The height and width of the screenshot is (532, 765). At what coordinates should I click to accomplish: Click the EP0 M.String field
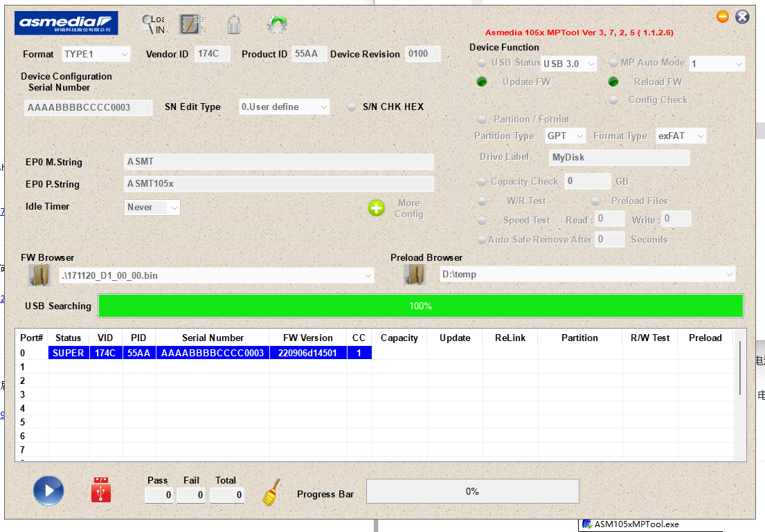pos(278,162)
